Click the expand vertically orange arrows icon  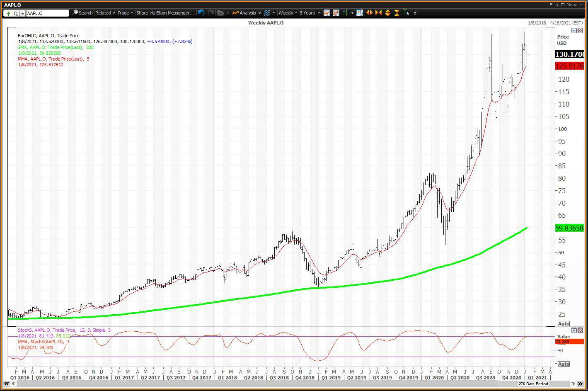tap(388, 13)
